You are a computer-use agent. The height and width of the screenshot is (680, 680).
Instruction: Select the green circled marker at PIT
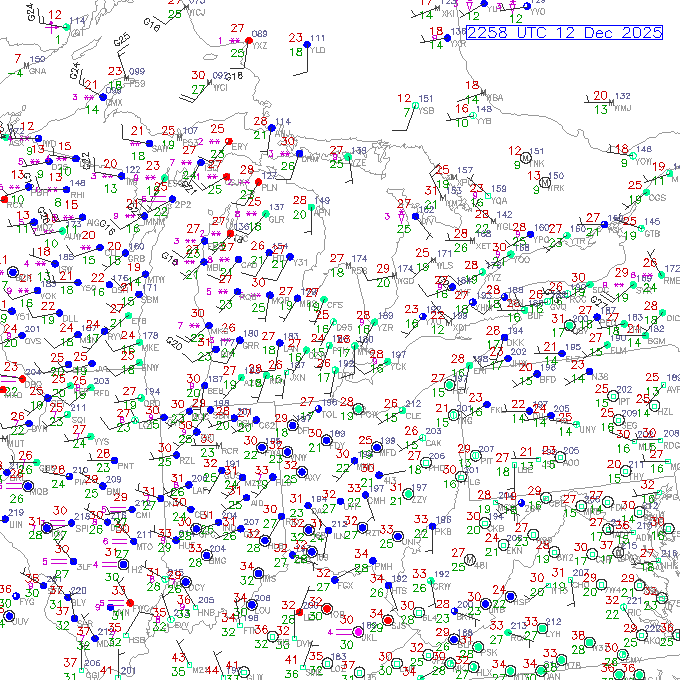[475, 455]
